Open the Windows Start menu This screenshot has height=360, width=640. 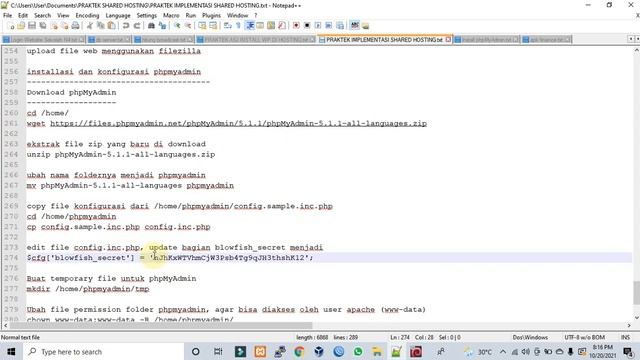(x=11, y=351)
